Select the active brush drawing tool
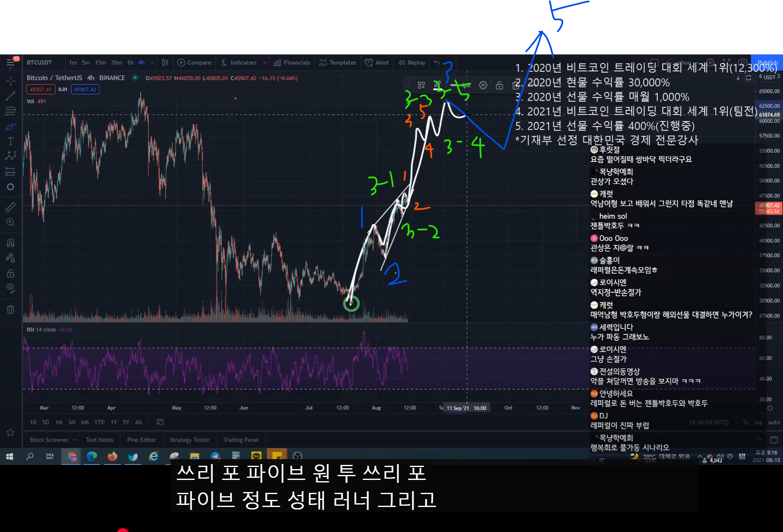Image resolution: width=783 pixels, height=532 pixels. 10,126
